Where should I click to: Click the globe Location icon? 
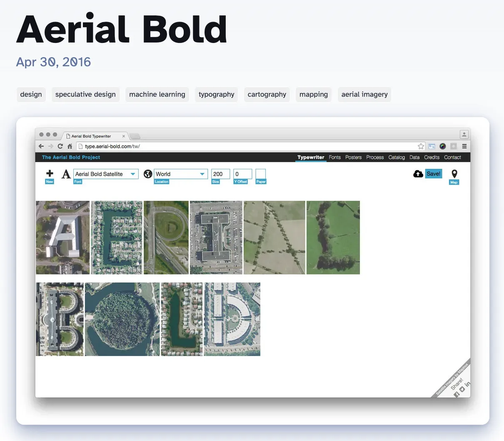pos(148,174)
